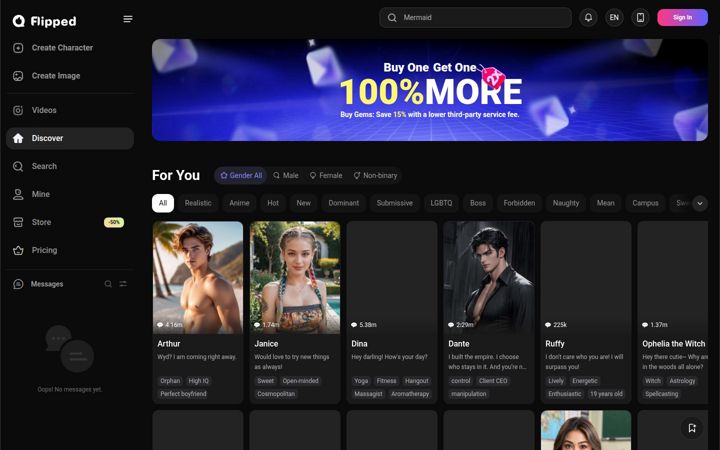Viewport: 720px width, 450px height.
Task: Click chat count icon on Dina card
Action: tap(354, 325)
